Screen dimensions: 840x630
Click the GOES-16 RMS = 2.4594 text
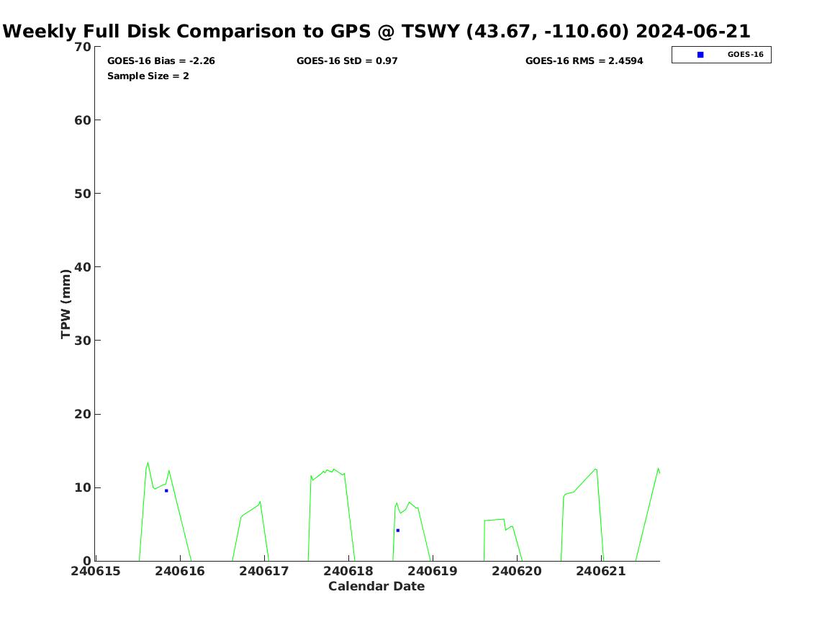(x=584, y=61)
